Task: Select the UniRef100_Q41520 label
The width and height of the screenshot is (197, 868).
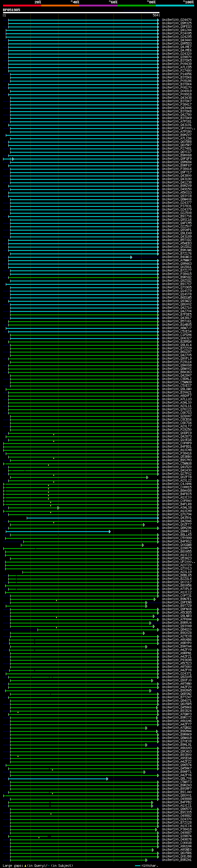Action: [177, 467]
